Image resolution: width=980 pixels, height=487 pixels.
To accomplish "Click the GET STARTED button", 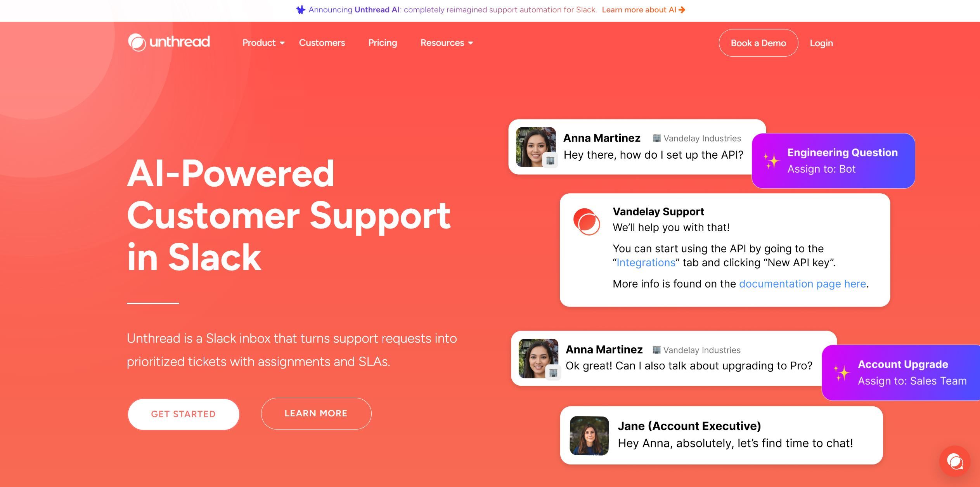I will (x=184, y=413).
